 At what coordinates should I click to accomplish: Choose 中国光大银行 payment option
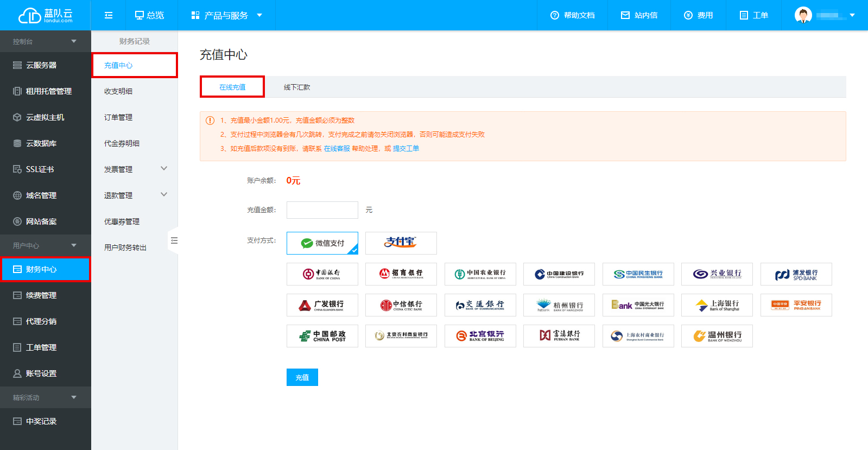tap(638, 305)
